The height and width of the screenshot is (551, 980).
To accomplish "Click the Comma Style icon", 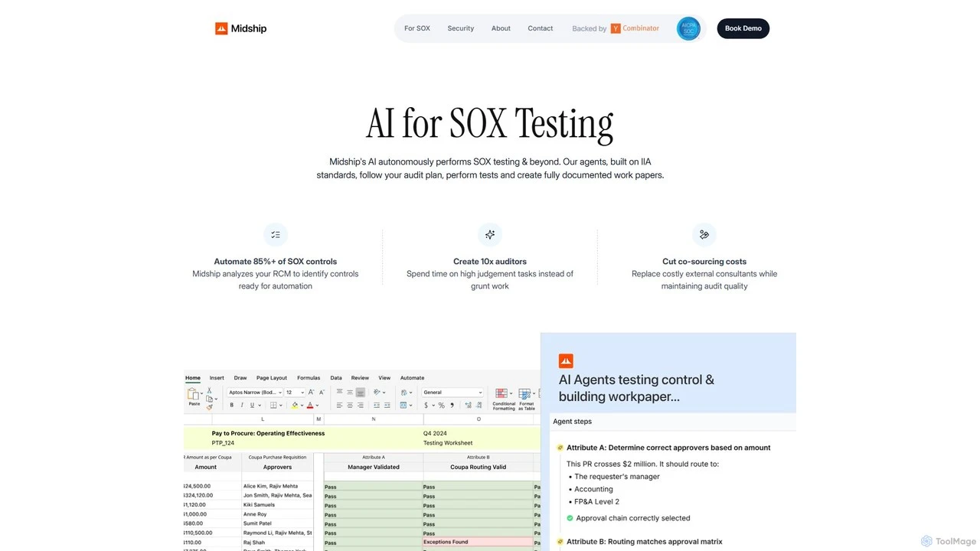I will pos(451,406).
